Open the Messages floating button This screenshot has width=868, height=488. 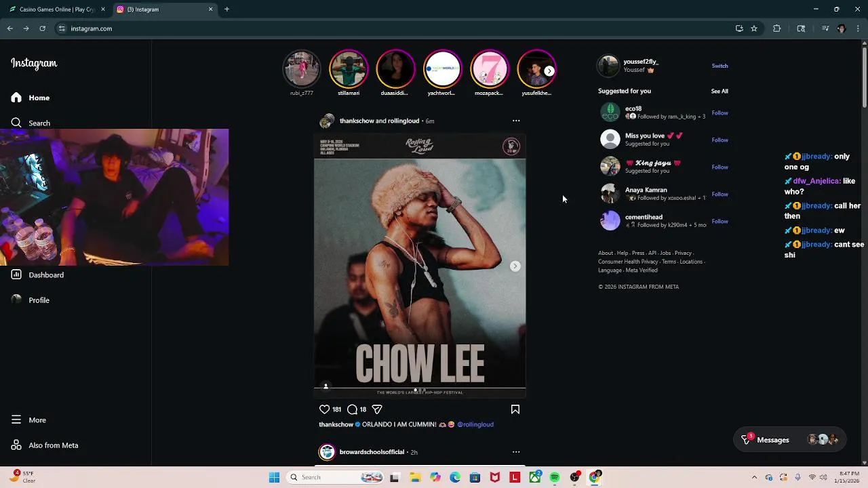click(791, 440)
